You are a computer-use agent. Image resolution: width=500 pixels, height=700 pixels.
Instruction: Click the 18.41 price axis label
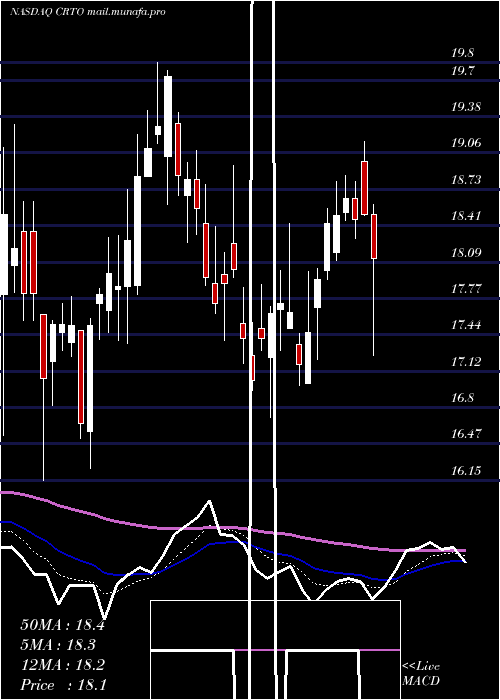[x=466, y=217]
